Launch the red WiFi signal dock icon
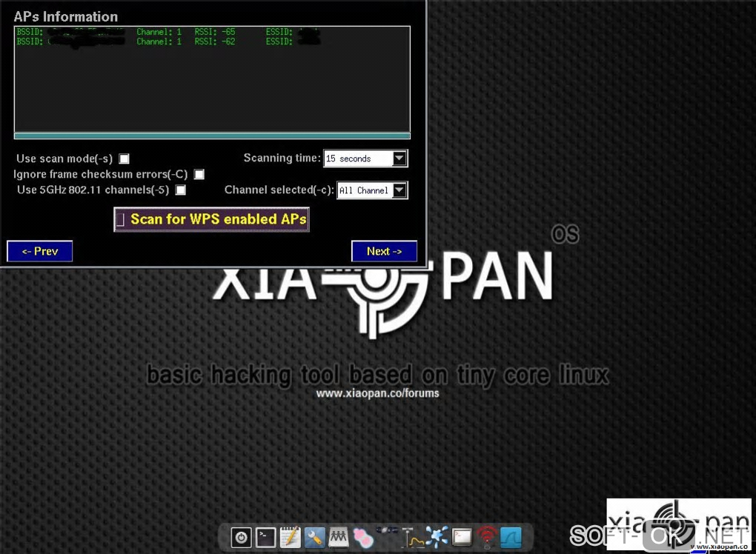Image resolution: width=756 pixels, height=554 pixels. (x=486, y=537)
